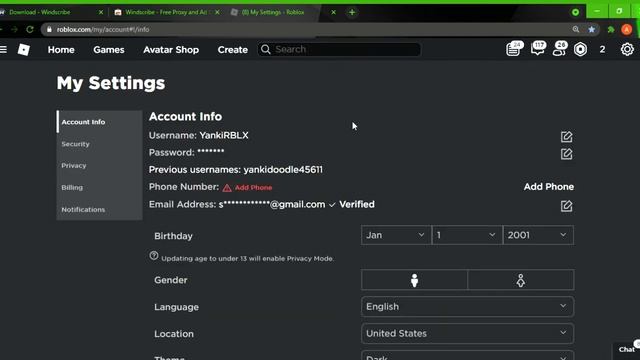Click the Robux balance number 2
Viewport: 640px width, 360px height.
pos(602,49)
